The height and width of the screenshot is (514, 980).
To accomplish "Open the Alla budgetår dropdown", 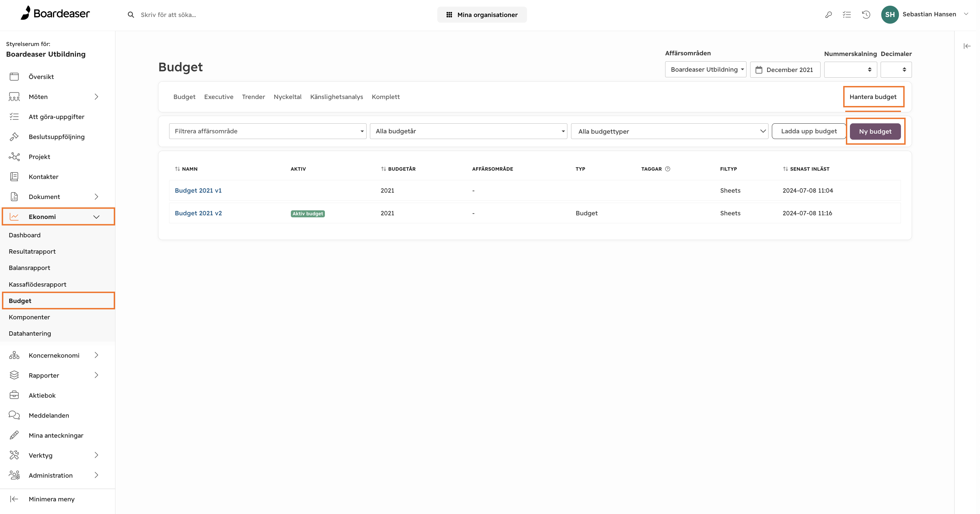I will click(468, 131).
